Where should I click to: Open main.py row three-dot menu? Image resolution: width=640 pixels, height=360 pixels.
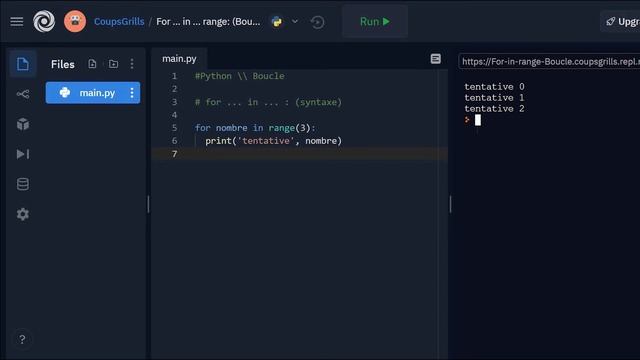(x=132, y=93)
